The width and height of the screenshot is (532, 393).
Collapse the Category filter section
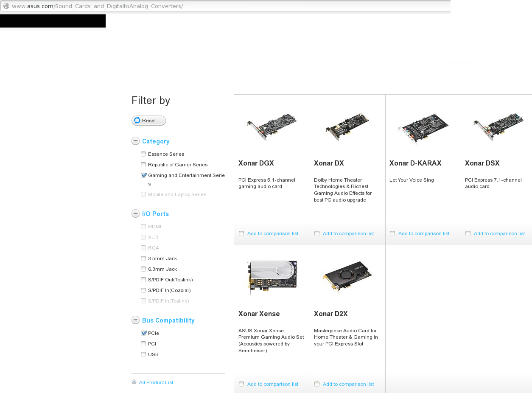(135, 141)
